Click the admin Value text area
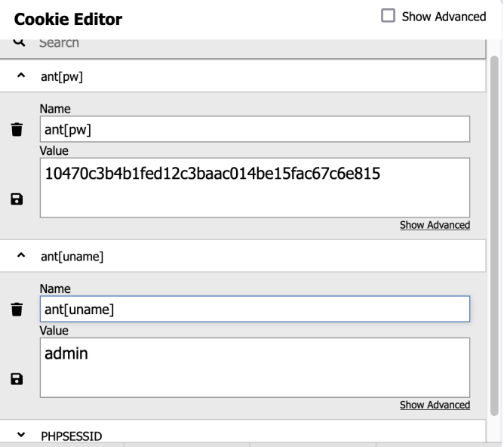504x447 pixels. point(254,368)
